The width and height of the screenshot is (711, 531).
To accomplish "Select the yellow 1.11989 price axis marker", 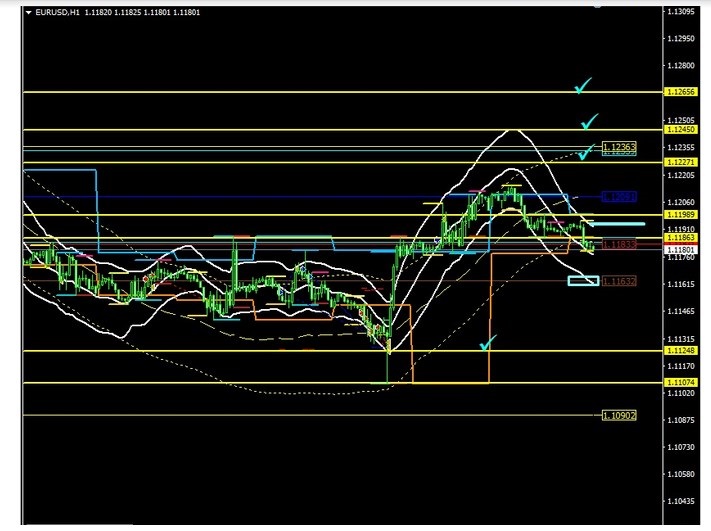I will [x=679, y=214].
